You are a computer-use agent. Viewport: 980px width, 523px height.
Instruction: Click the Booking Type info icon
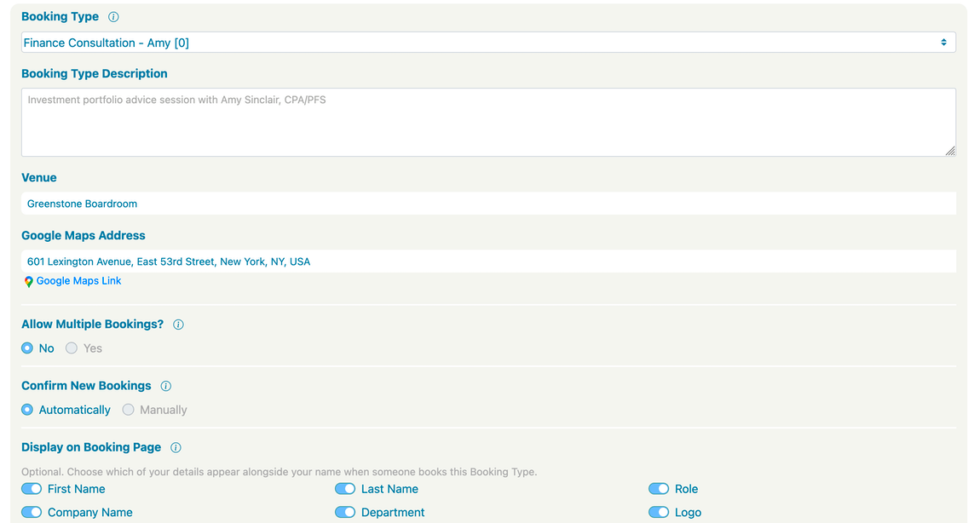(x=113, y=17)
